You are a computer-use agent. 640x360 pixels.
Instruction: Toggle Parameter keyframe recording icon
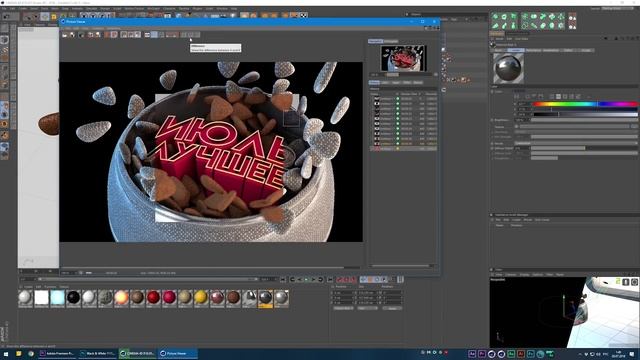(384, 280)
